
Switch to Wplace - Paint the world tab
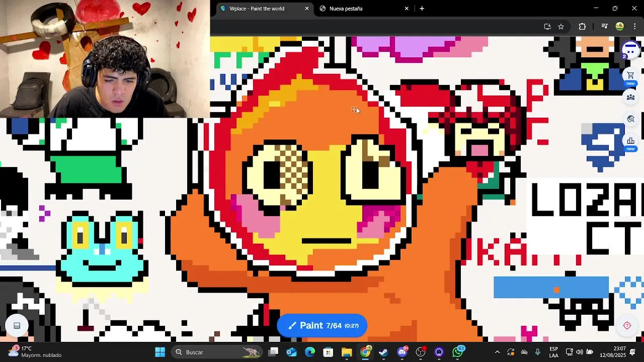[x=265, y=9]
